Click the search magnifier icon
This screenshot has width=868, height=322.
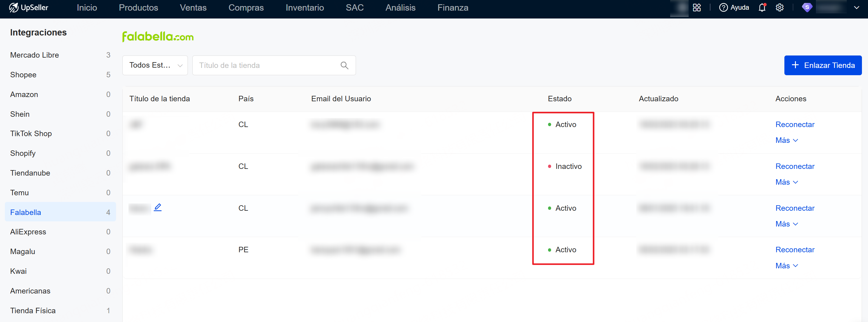point(344,65)
